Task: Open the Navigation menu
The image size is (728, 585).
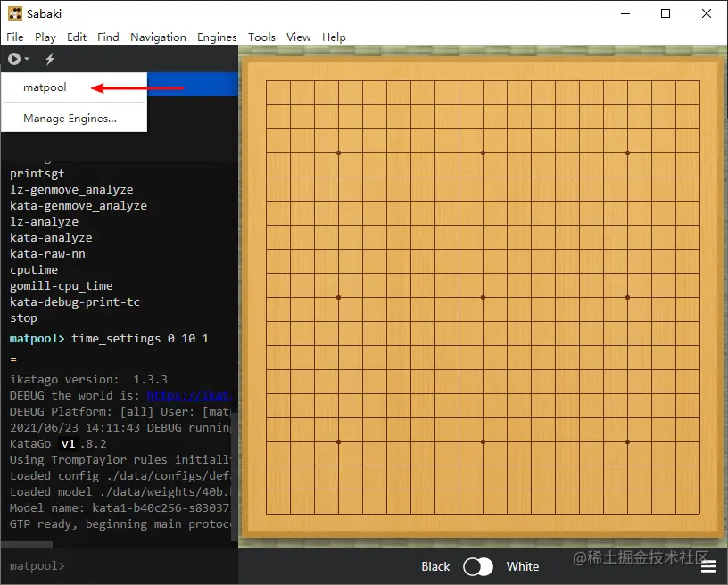Action: point(158,37)
